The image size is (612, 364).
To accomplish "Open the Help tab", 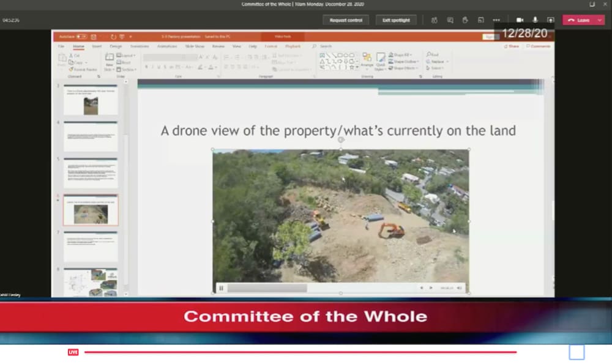I will pos(253,46).
